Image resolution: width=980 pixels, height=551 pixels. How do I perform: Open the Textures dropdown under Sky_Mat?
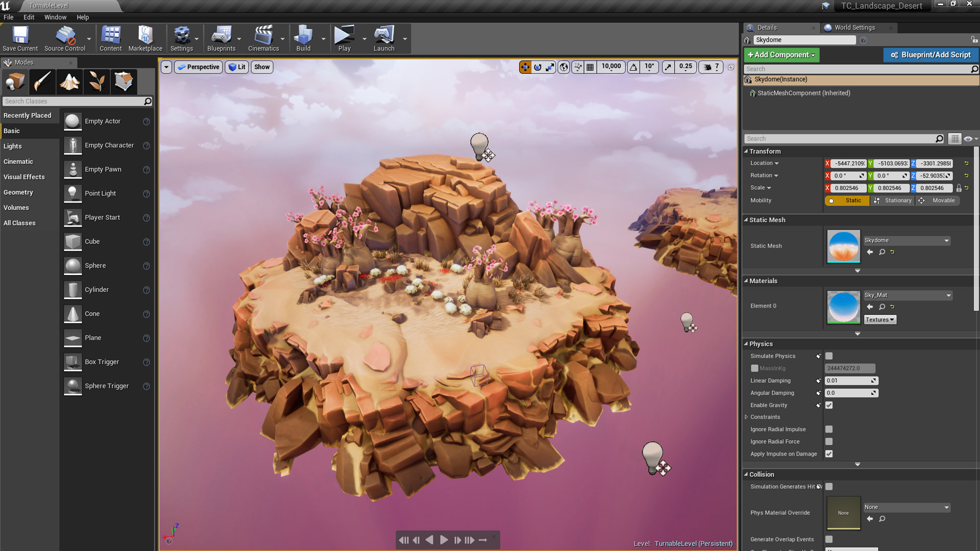tap(879, 320)
